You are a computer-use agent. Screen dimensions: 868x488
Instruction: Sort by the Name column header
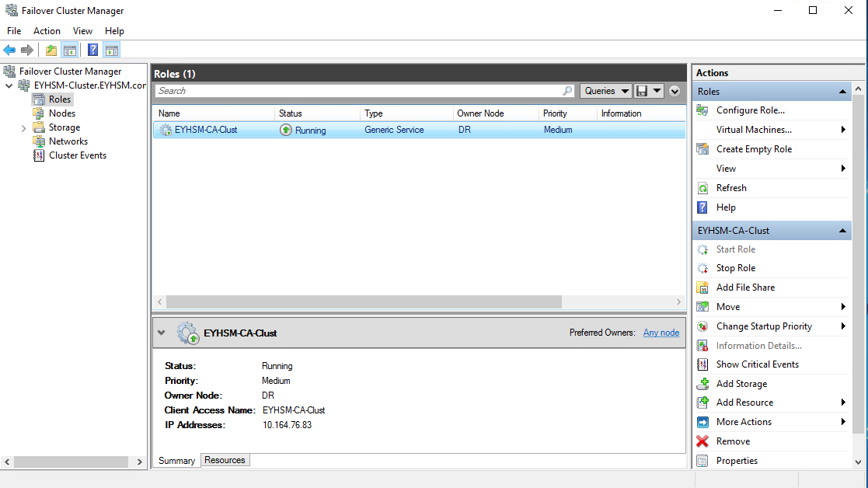[214, 113]
